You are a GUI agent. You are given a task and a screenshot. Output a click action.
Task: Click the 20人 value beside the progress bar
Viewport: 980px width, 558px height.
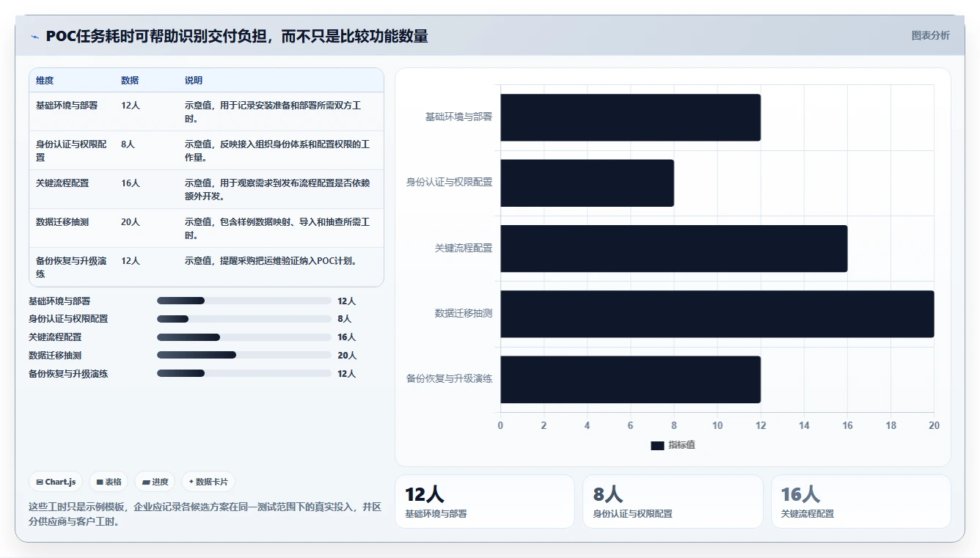(347, 356)
